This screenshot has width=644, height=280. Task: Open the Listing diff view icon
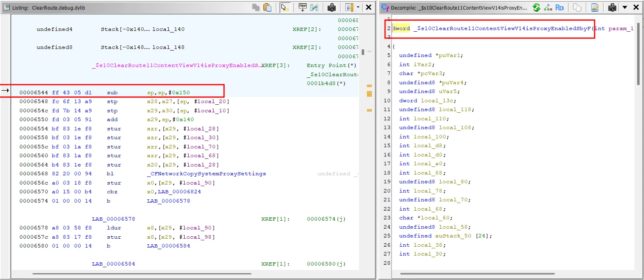[x=314, y=7]
